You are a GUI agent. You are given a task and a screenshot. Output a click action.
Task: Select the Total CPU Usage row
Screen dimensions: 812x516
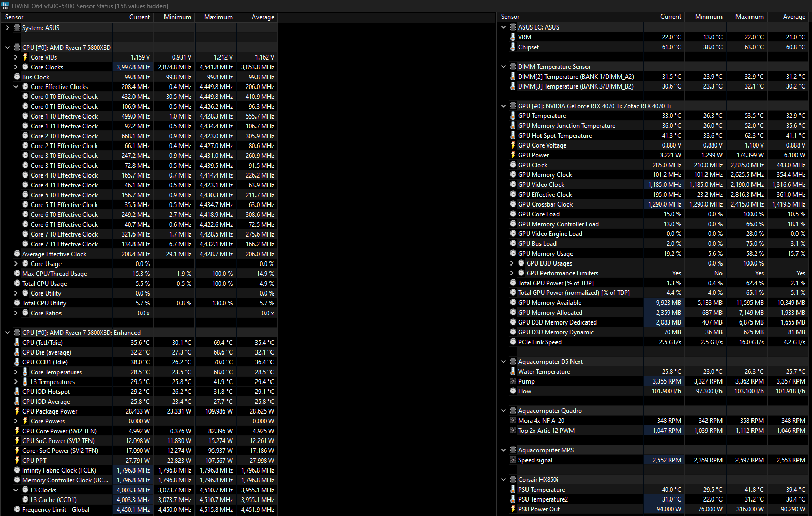pos(139,283)
